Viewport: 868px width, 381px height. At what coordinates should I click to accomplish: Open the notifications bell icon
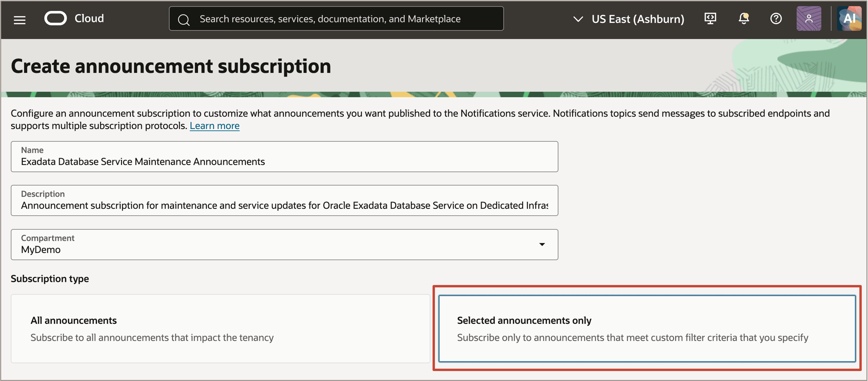pos(744,19)
